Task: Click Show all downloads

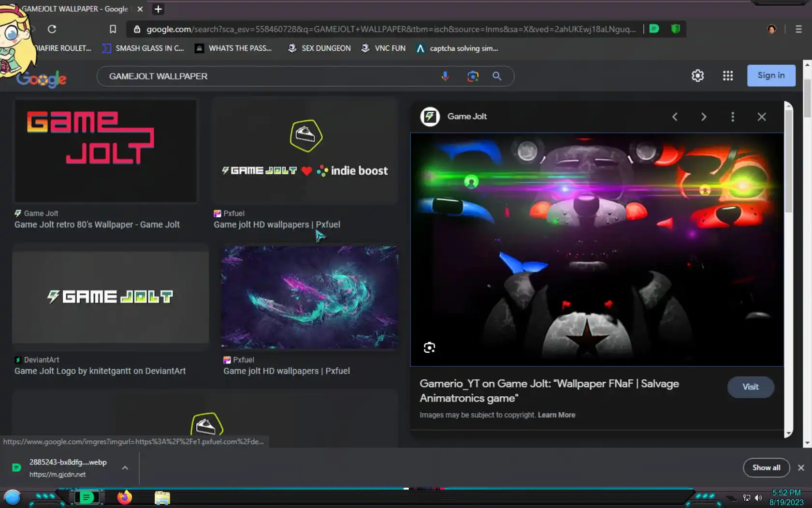Action: [x=766, y=468]
